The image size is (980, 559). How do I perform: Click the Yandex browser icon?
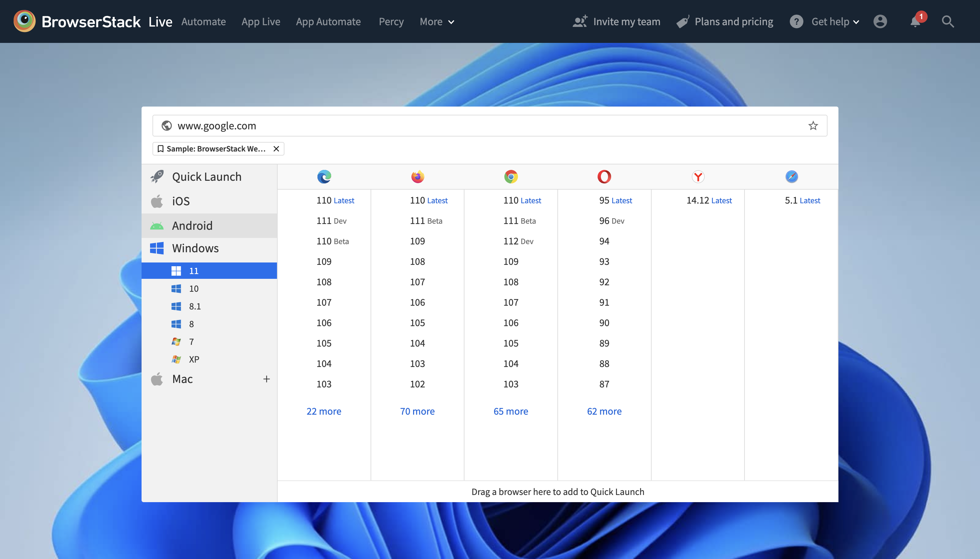pyautogui.click(x=698, y=176)
